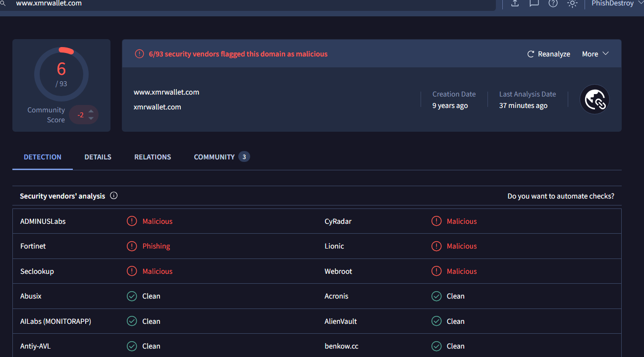The width and height of the screenshot is (644, 357).
Task: Click the info icon beside Security vendors' analysis
Action: pyautogui.click(x=113, y=196)
